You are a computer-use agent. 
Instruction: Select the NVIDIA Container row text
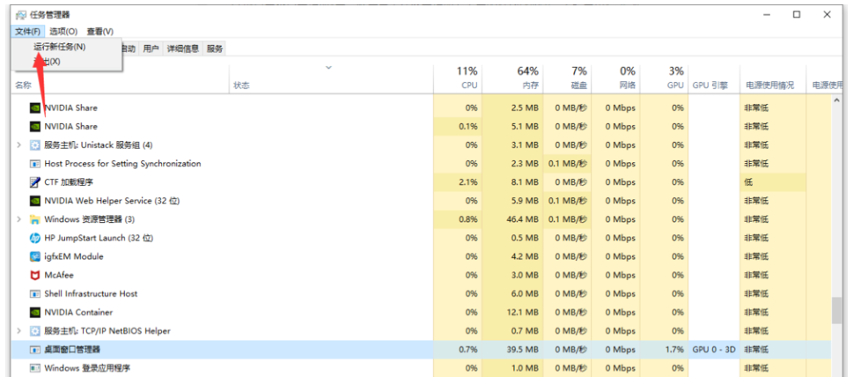(78, 312)
